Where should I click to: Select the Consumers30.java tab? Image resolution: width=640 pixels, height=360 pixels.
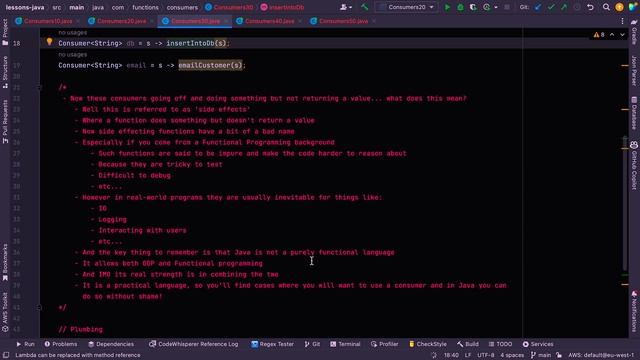[x=195, y=21]
